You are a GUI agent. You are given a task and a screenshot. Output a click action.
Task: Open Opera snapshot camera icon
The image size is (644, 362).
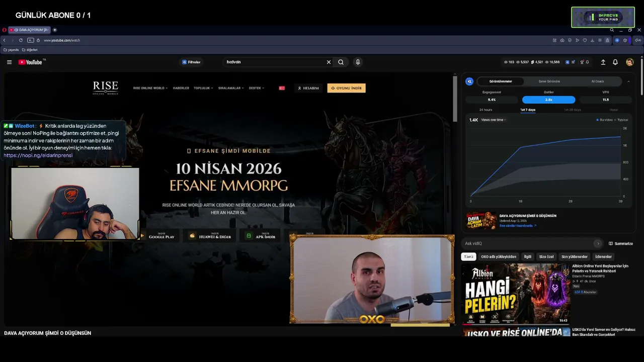pos(562,40)
